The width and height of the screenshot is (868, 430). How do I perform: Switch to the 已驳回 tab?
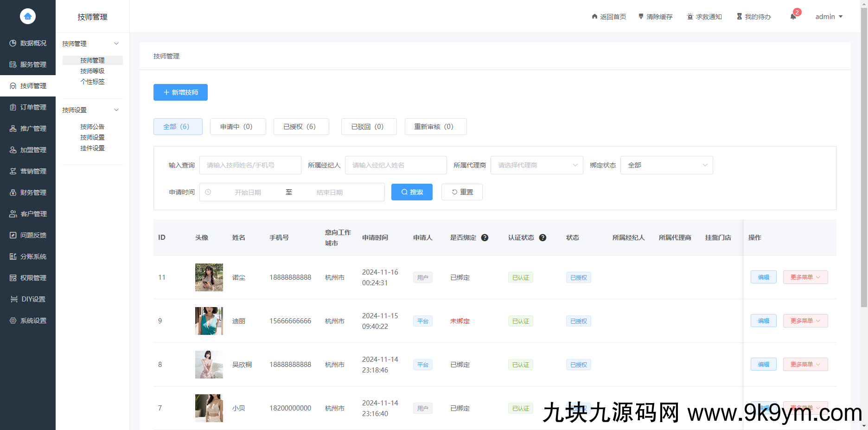pyautogui.click(x=369, y=126)
